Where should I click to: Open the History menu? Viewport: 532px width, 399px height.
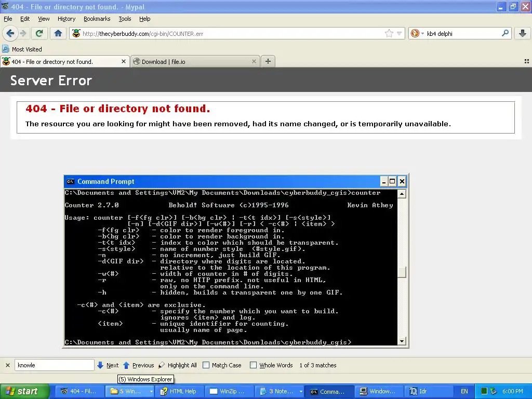[x=66, y=19]
